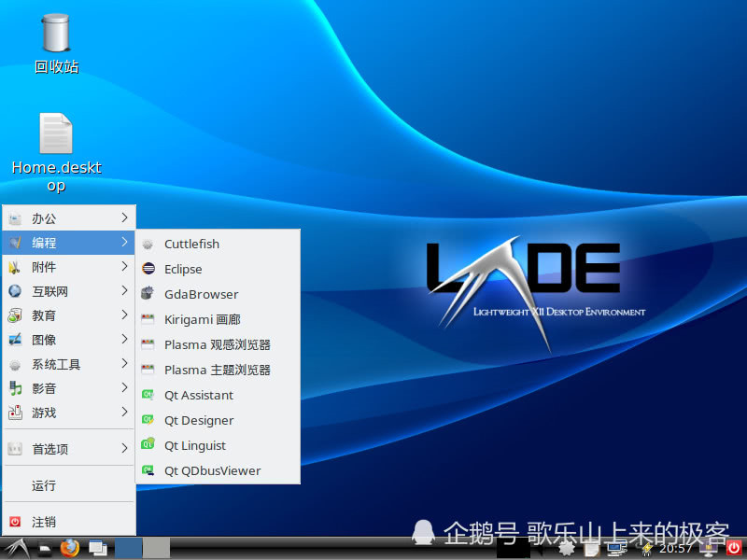Viewport: 747px width, 560px height.
Task: Click the globe icon beside 互联网
Action: click(x=15, y=290)
